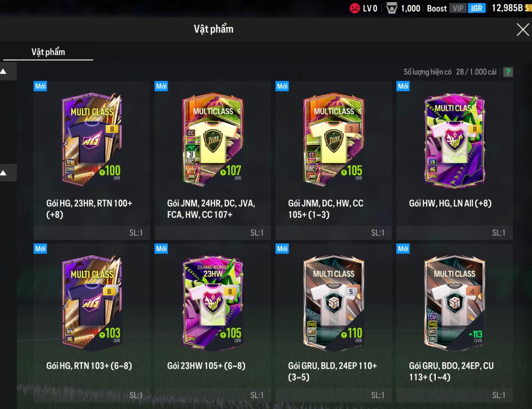Select the Gói 23HW 105+ (6~8) pack
Image resolution: width=532 pixels, height=409 pixels.
pos(212,323)
